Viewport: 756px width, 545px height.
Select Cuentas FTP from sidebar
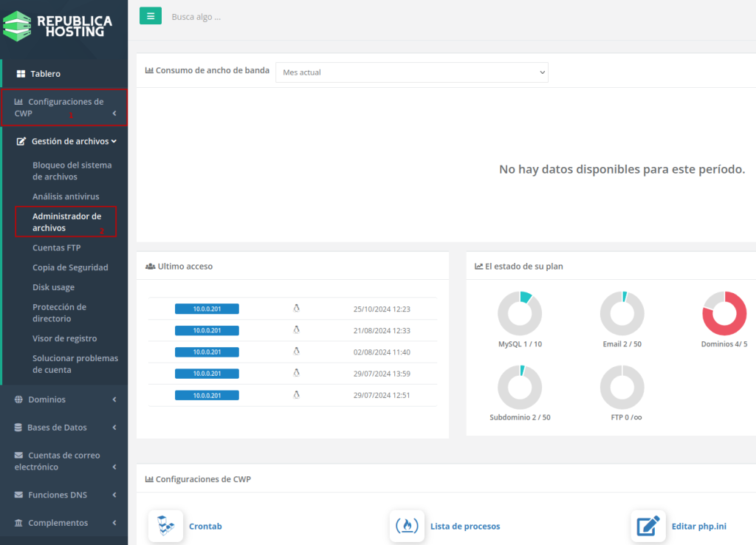56,248
